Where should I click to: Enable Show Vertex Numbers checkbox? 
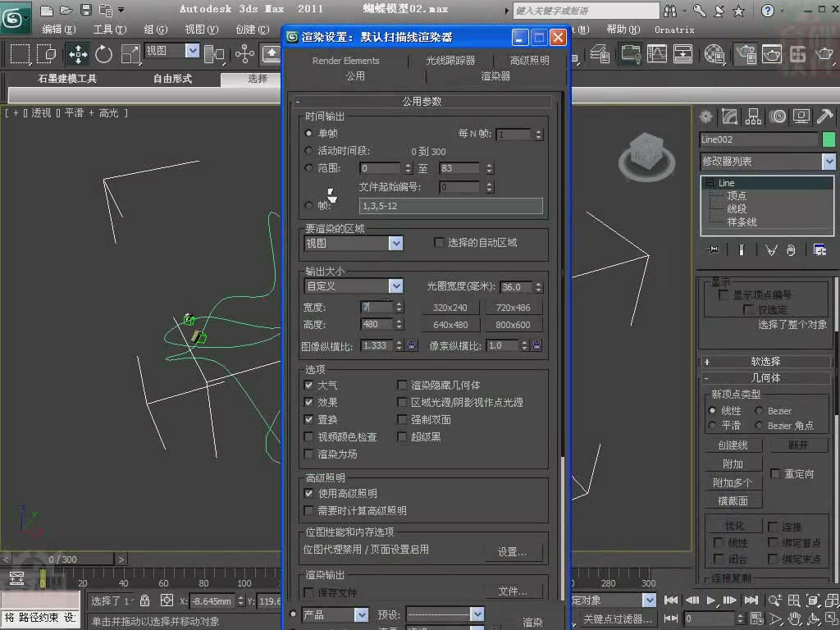click(724, 294)
